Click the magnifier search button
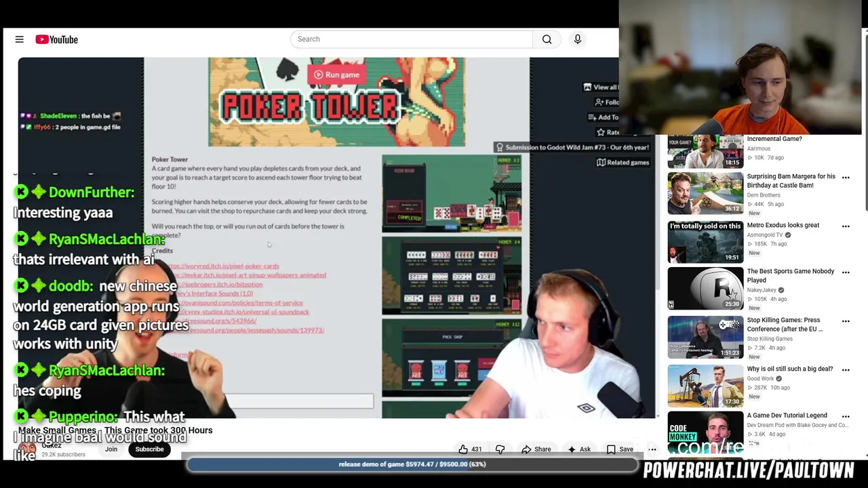868x488 pixels. pyautogui.click(x=547, y=39)
